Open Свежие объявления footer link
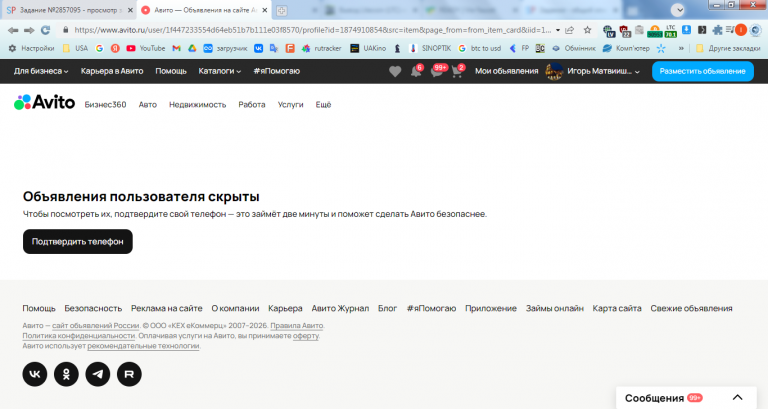768x409 pixels. [691, 309]
